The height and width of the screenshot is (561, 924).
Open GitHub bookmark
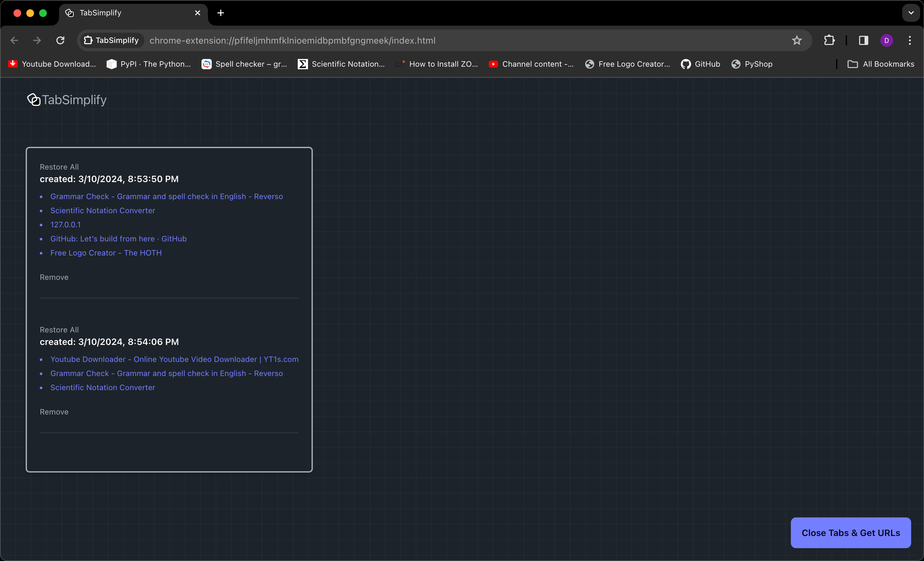[x=700, y=64]
